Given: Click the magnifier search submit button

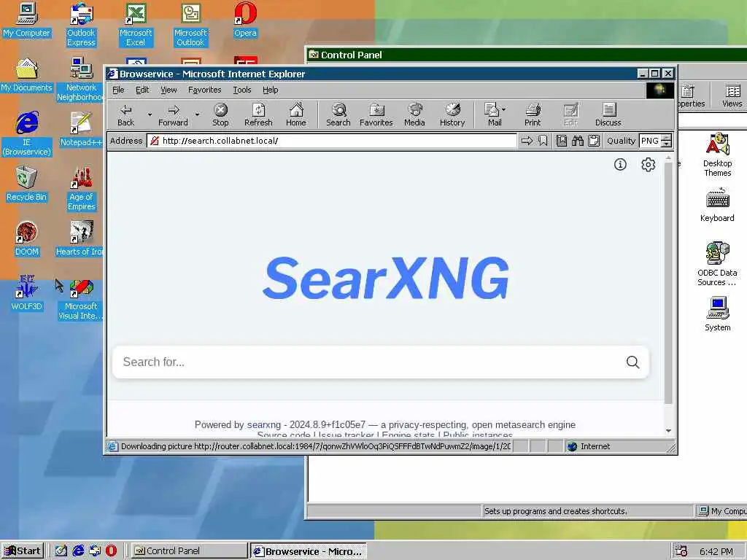Looking at the screenshot, I should [x=632, y=362].
